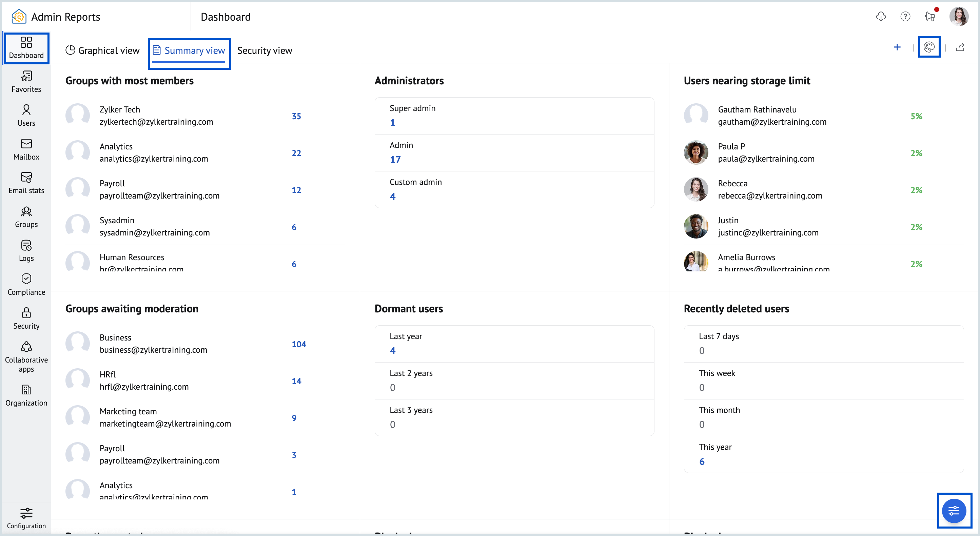Viewport: 980px width, 536px height.
Task: Click the 104 count for Business group
Action: 299,344
